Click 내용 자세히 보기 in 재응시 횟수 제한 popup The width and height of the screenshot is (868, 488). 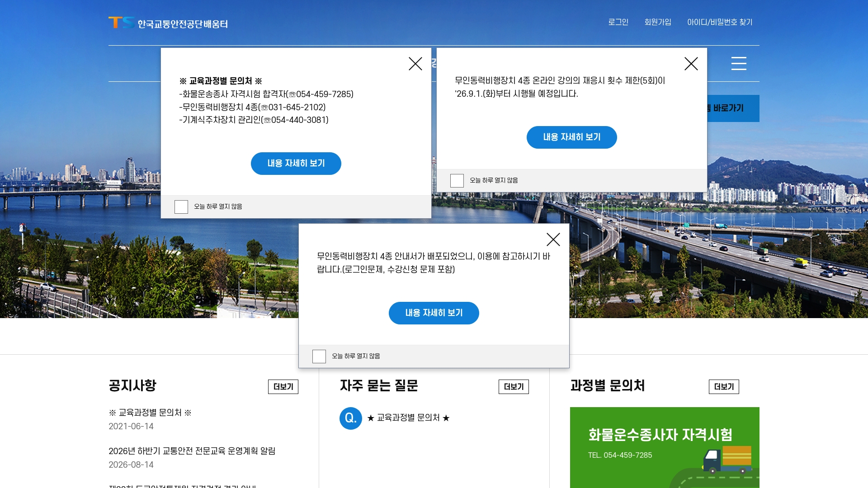click(x=572, y=137)
